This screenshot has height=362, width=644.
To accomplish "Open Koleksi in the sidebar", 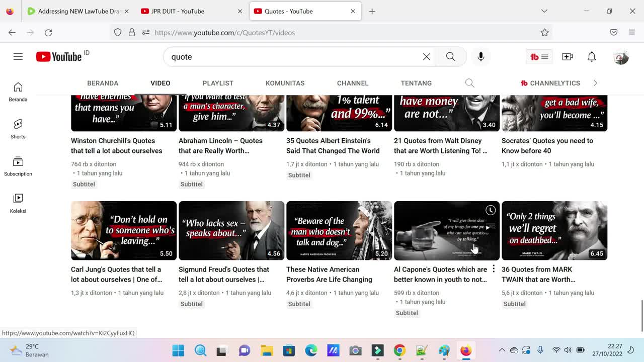I will pyautogui.click(x=18, y=204).
